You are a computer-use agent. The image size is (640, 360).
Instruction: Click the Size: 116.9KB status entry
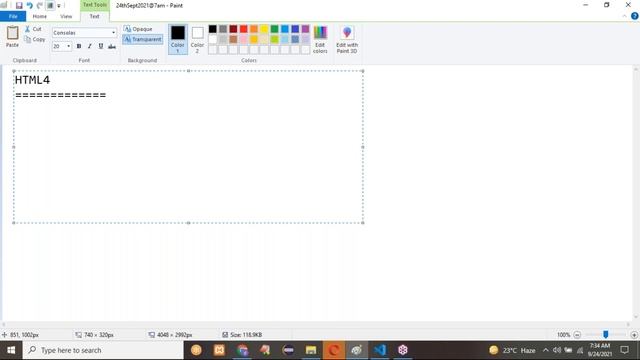tap(242, 335)
